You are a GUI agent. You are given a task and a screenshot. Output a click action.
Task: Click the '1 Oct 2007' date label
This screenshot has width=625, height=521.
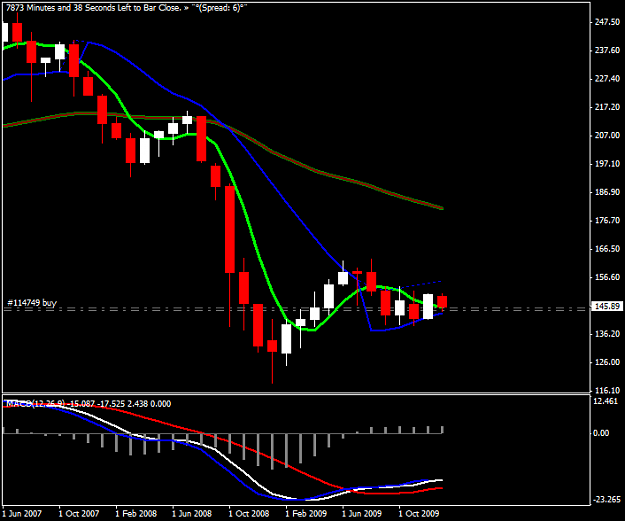click(79, 513)
